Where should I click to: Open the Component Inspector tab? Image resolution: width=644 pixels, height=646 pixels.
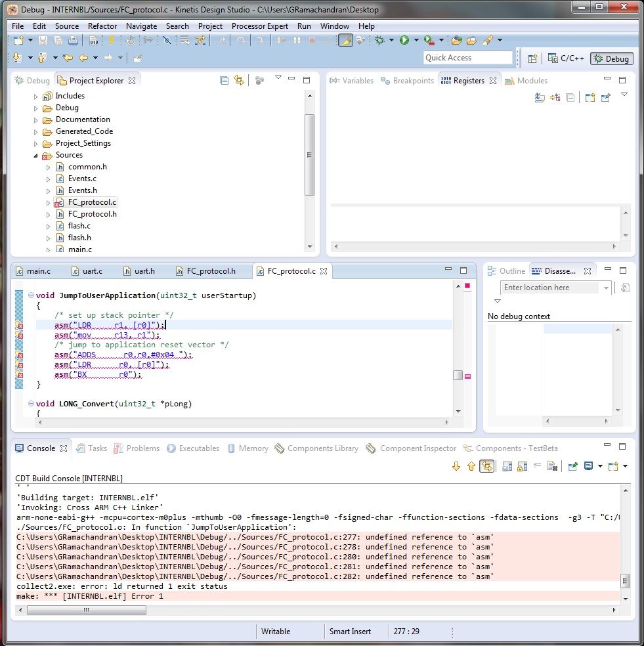pos(412,448)
